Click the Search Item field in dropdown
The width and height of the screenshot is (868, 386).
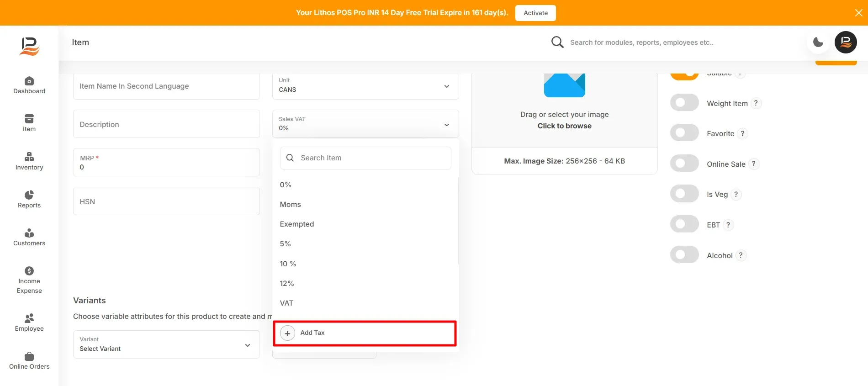tap(365, 158)
